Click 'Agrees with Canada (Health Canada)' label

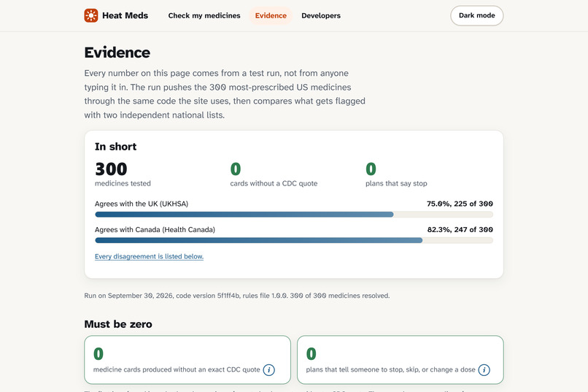[155, 229]
